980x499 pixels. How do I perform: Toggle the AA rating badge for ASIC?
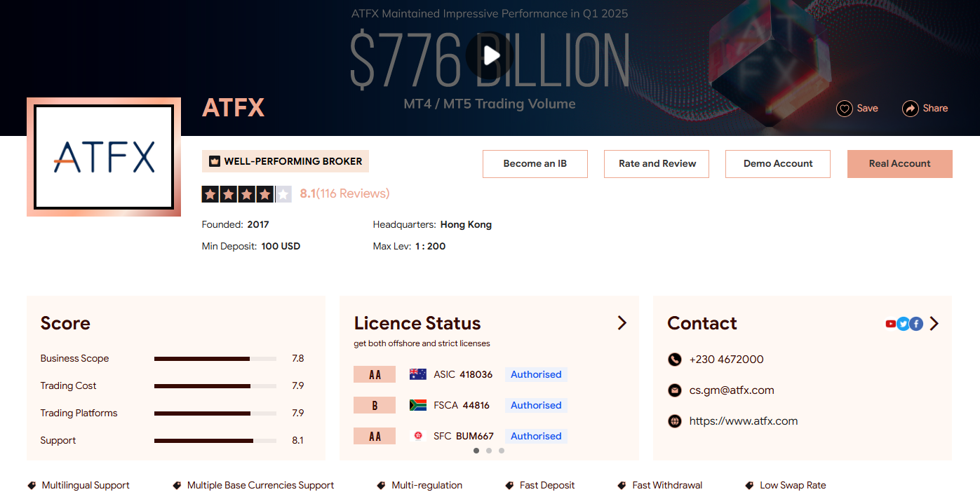click(374, 374)
